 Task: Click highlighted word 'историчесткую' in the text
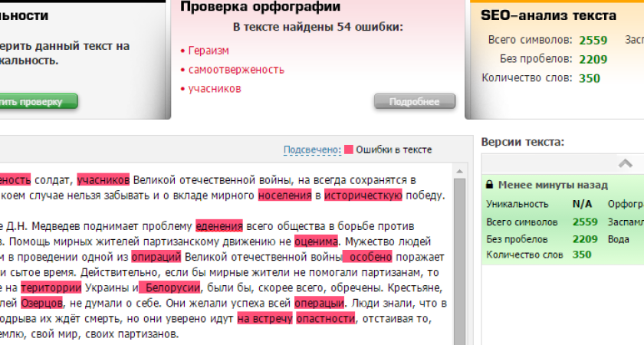(363, 195)
